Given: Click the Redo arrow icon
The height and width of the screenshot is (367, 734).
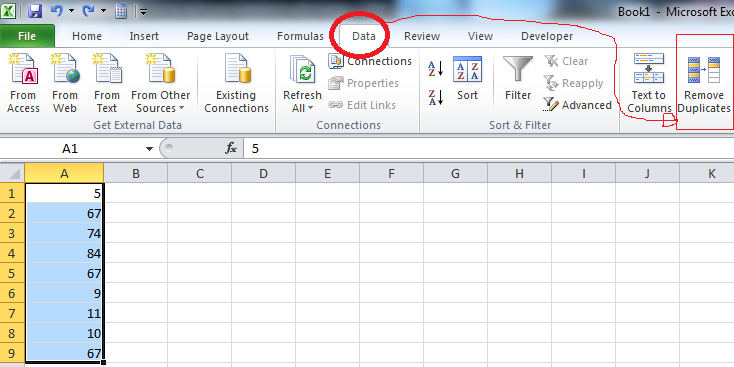Looking at the screenshot, I should [88, 11].
